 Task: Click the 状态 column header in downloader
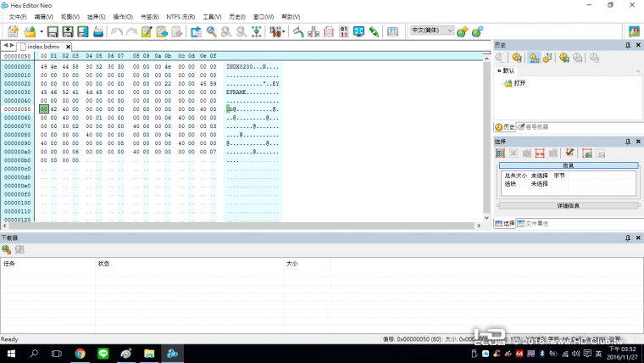coord(189,264)
